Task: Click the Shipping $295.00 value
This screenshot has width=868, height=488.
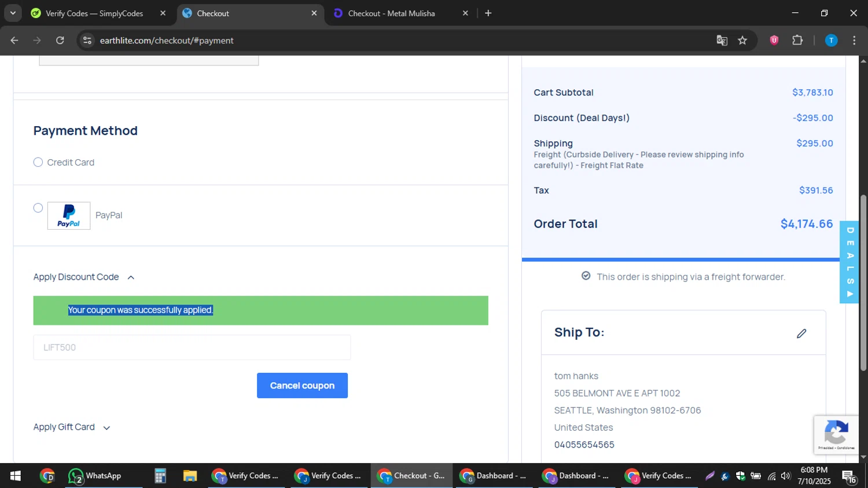Action: click(x=815, y=144)
